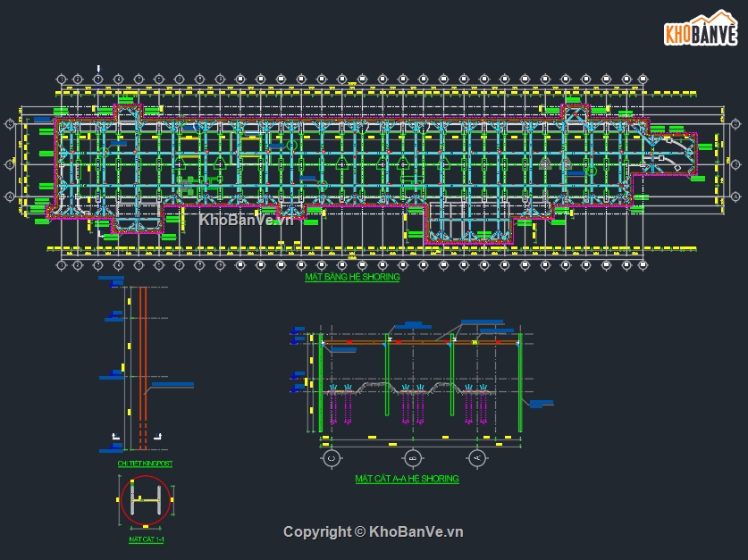The width and height of the screenshot is (748, 560).
Task: Click the 'MẶT CẮT A-A HỆ SHORING' title
Action: click(x=407, y=480)
